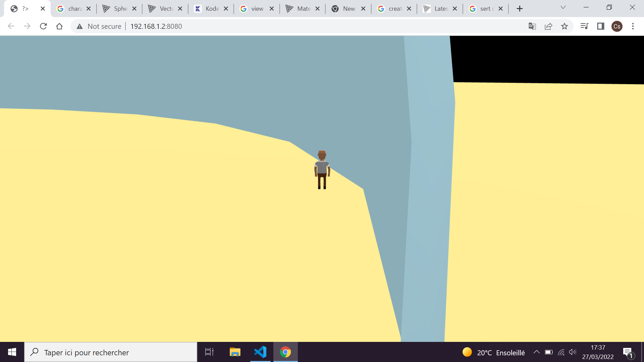
Task: Open the Cs profile avatar
Action: point(617,26)
